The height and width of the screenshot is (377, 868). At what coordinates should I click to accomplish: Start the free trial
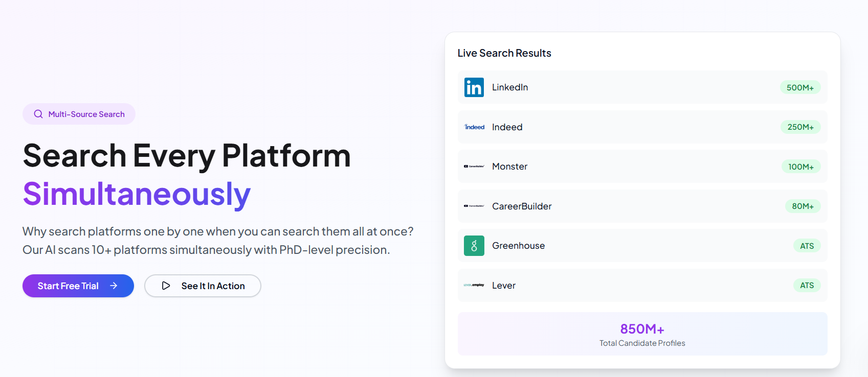click(x=78, y=286)
